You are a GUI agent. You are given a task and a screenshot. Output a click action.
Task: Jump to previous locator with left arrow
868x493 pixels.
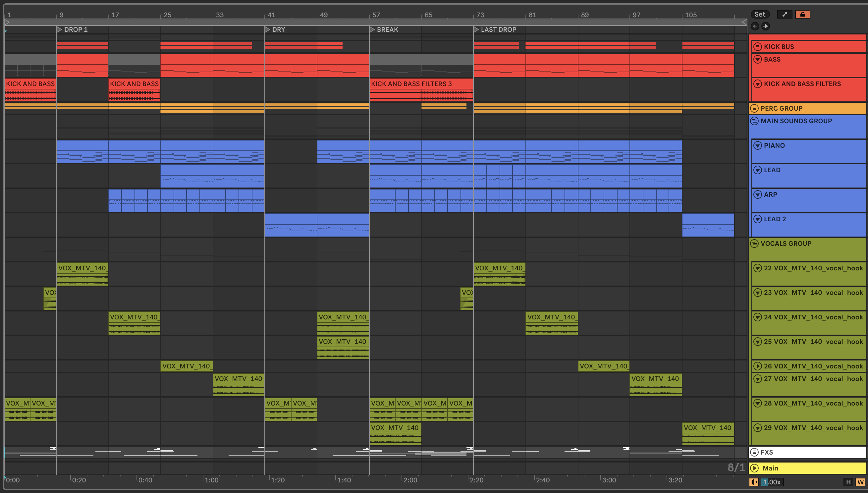(755, 26)
